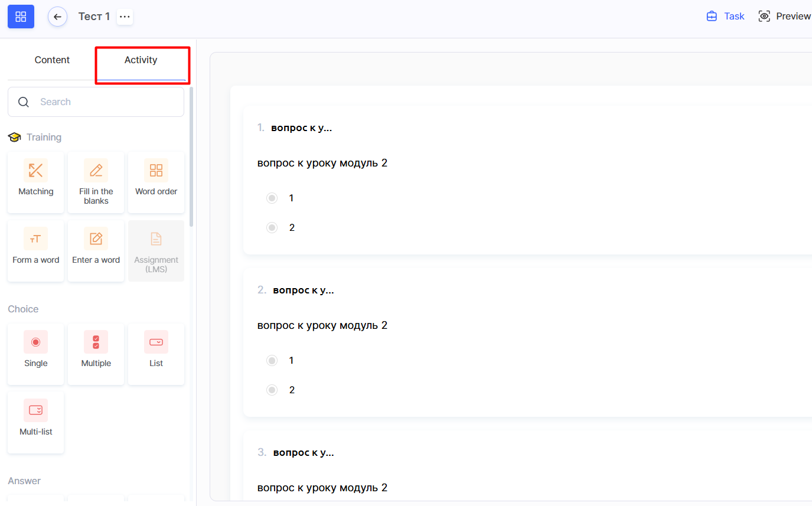Open the three-dots menu next to Тест 1
812x506 pixels.
(125, 17)
